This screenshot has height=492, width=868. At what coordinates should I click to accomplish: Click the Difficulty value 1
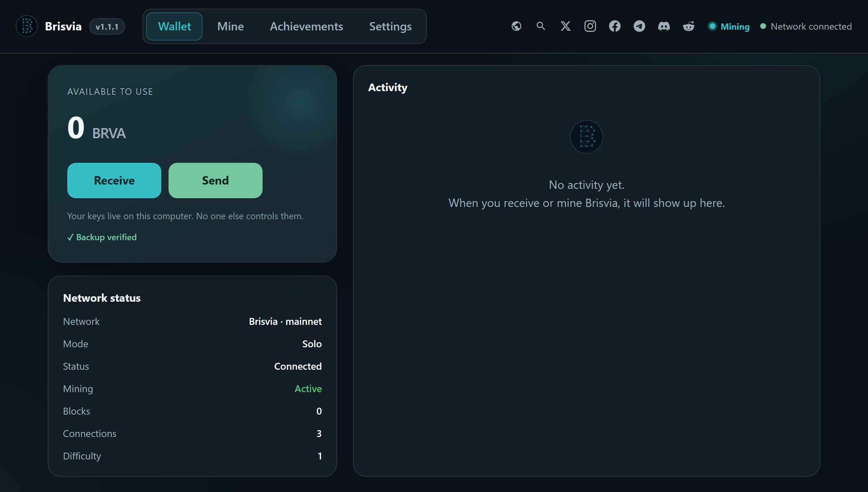point(320,456)
